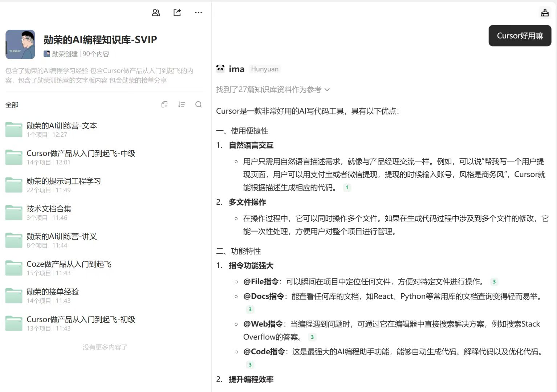Click the knowledge base avatar thumbnail
Image resolution: width=557 pixels, height=392 pixels.
20,45
